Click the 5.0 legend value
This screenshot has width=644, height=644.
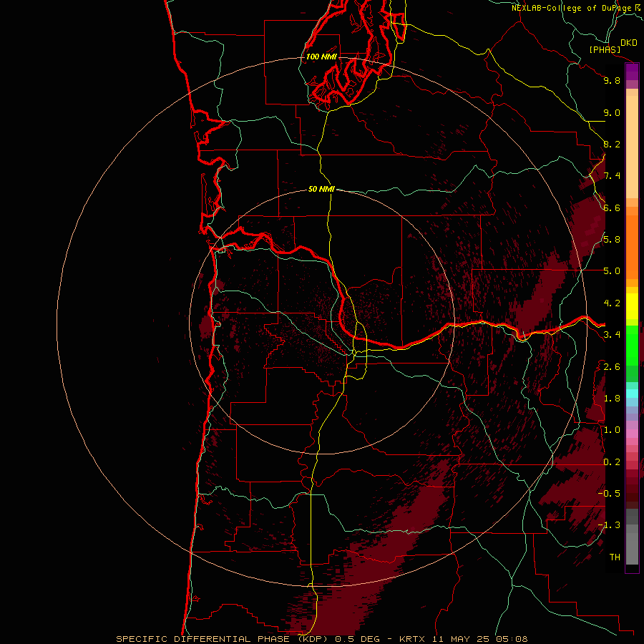pyautogui.click(x=612, y=271)
